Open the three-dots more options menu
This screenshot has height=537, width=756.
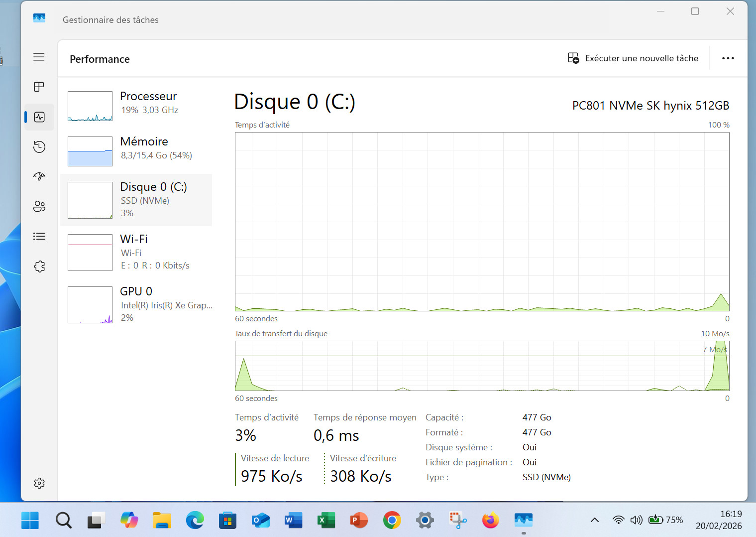point(728,58)
